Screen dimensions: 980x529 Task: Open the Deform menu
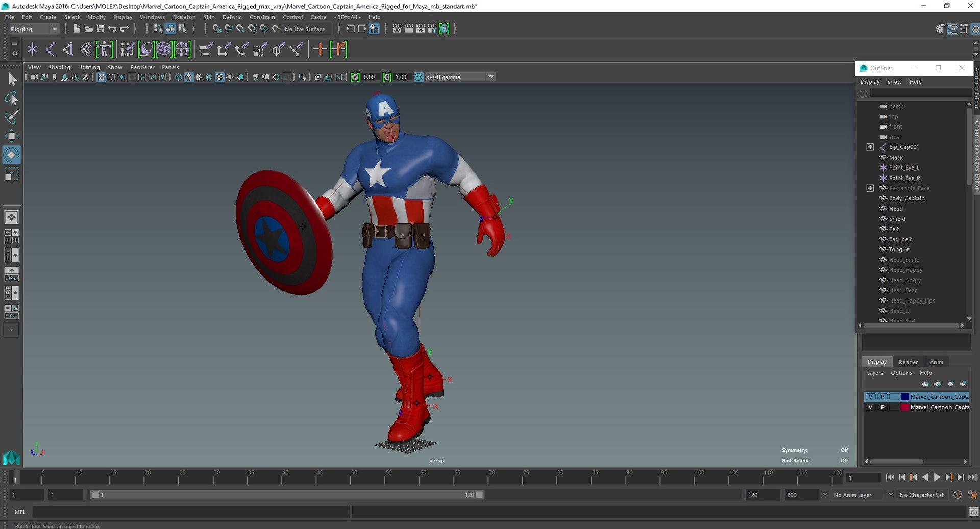pyautogui.click(x=232, y=17)
